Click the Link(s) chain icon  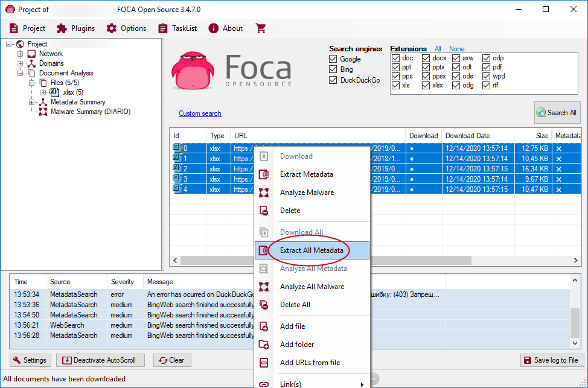[x=264, y=384]
